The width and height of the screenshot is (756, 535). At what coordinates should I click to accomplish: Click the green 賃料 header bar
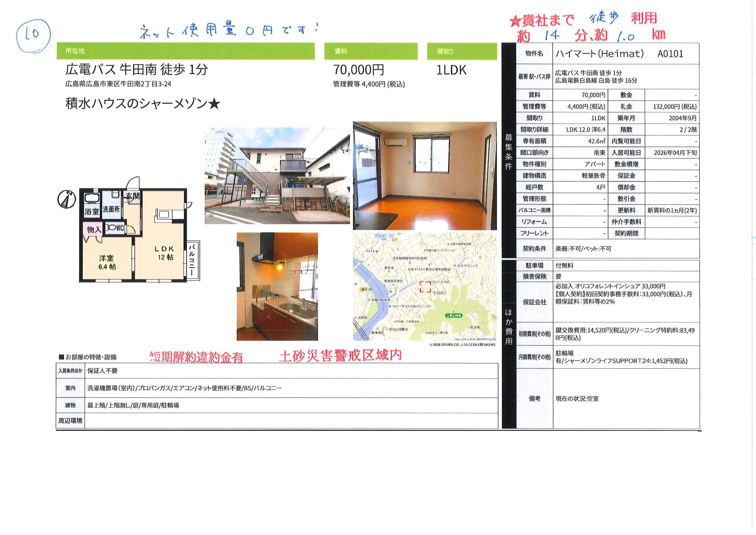click(x=371, y=51)
